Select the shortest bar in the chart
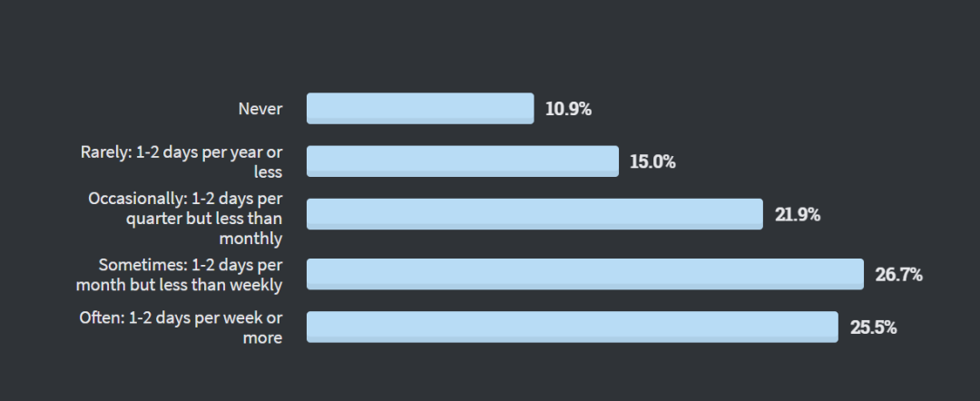 pyautogui.click(x=420, y=108)
